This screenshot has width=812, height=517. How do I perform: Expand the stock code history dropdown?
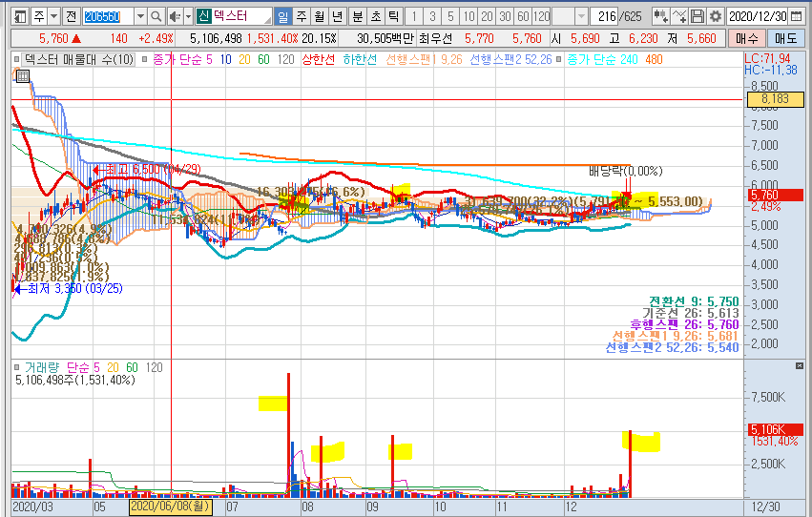[140, 17]
